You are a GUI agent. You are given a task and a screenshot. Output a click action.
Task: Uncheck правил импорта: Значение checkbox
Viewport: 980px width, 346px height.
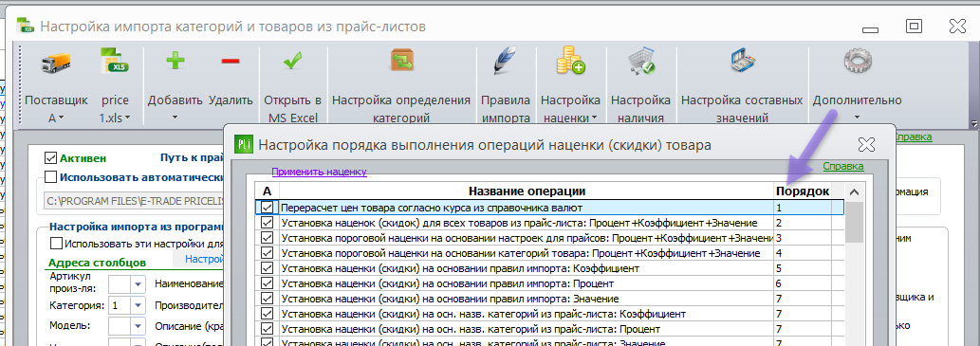pos(268,299)
